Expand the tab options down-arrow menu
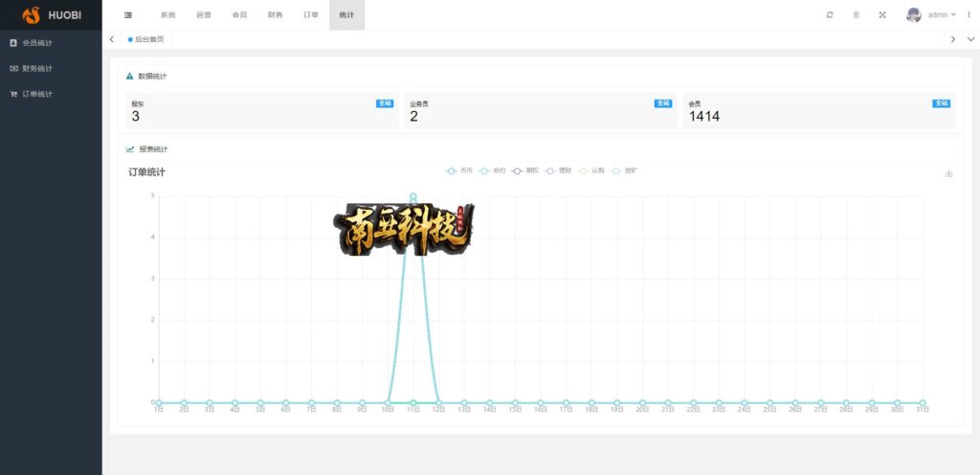Image resolution: width=980 pixels, height=475 pixels. [971, 39]
